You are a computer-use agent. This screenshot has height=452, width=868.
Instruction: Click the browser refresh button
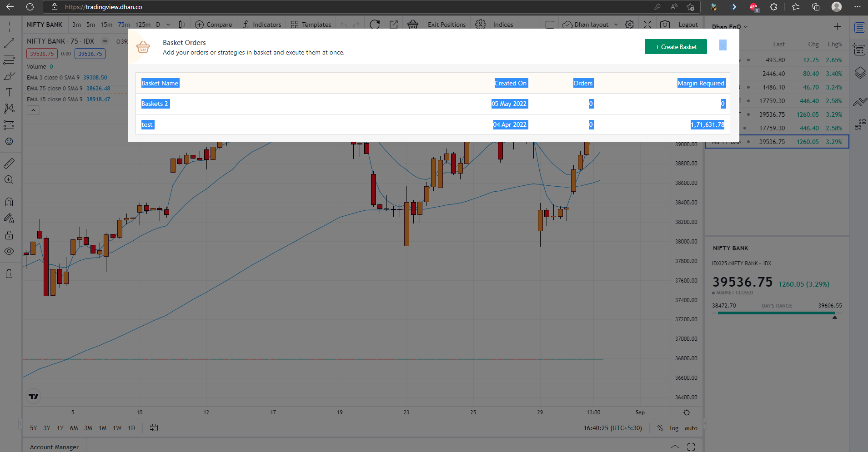30,7
